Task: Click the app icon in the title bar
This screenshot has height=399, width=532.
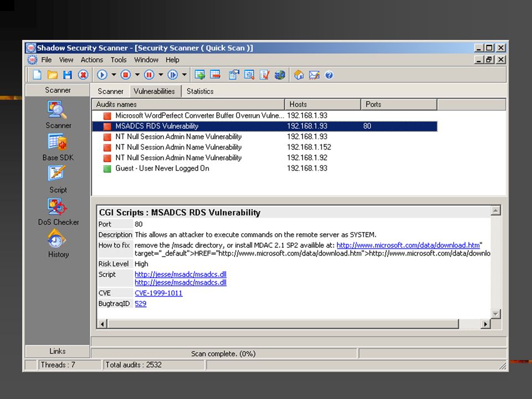Action: [x=30, y=48]
